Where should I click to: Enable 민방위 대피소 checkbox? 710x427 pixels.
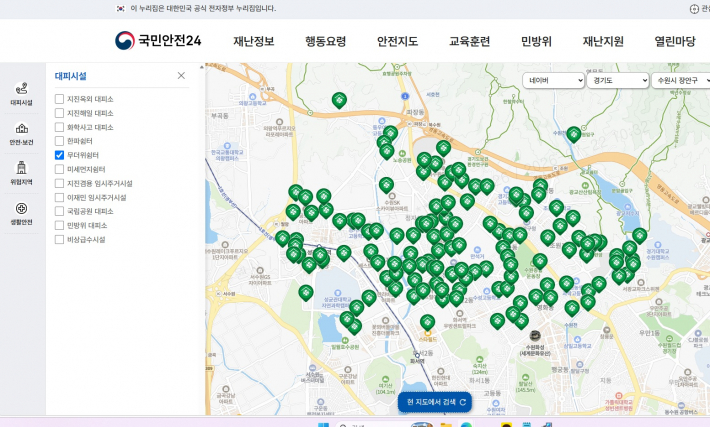tap(59, 225)
